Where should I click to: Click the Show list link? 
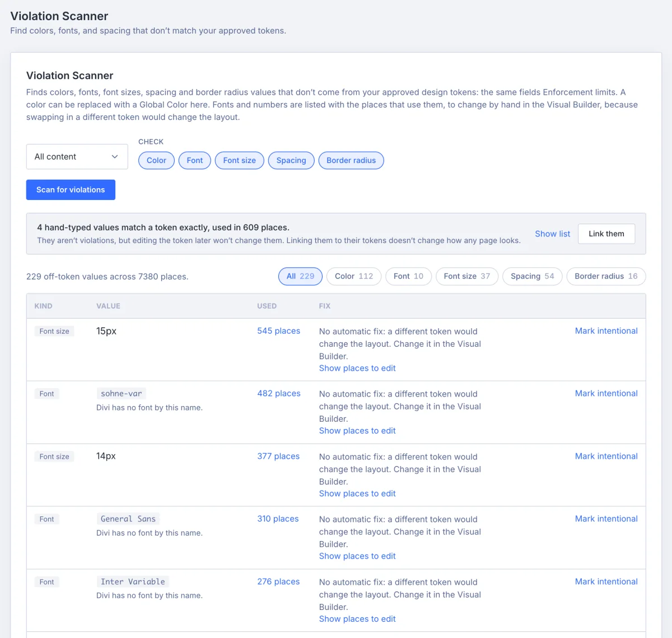tap(552, 234)
